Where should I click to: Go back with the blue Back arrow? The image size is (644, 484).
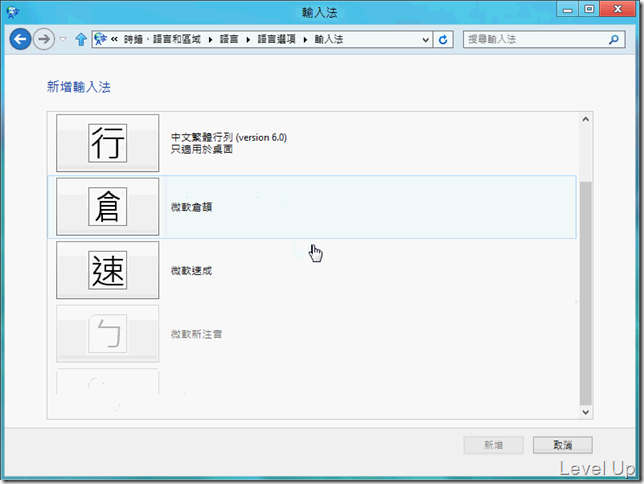point(20,39)
